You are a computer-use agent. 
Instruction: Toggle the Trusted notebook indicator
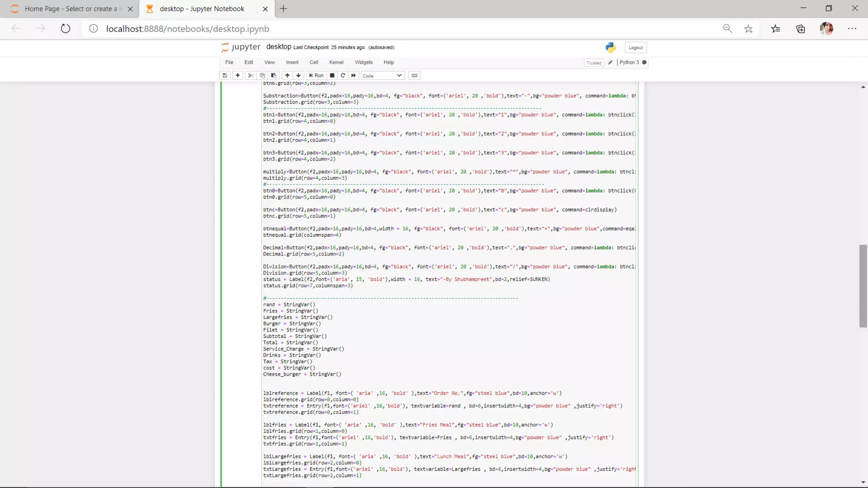[593, 63]
